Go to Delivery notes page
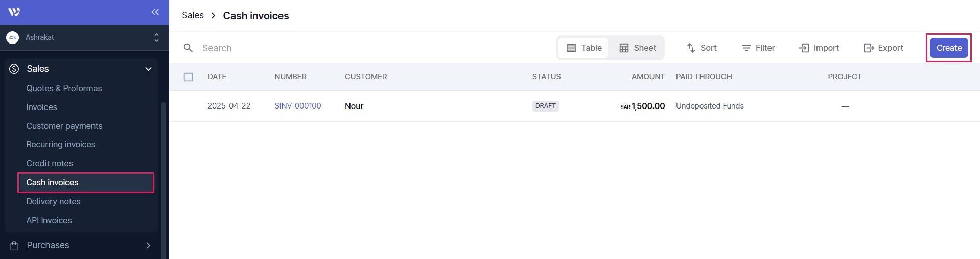Viewport: 980px width, 259px height. click(x=53, y=201)
